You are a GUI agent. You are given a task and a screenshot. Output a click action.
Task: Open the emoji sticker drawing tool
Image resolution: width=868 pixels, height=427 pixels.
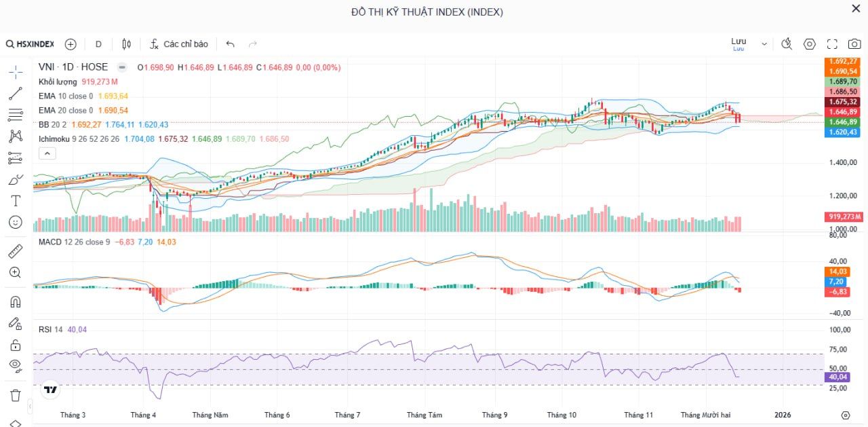tap(15, 222)
